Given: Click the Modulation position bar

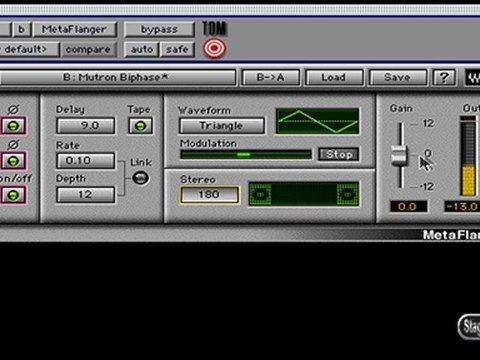Looking at the screenshot, I should [x=246, y=154].
